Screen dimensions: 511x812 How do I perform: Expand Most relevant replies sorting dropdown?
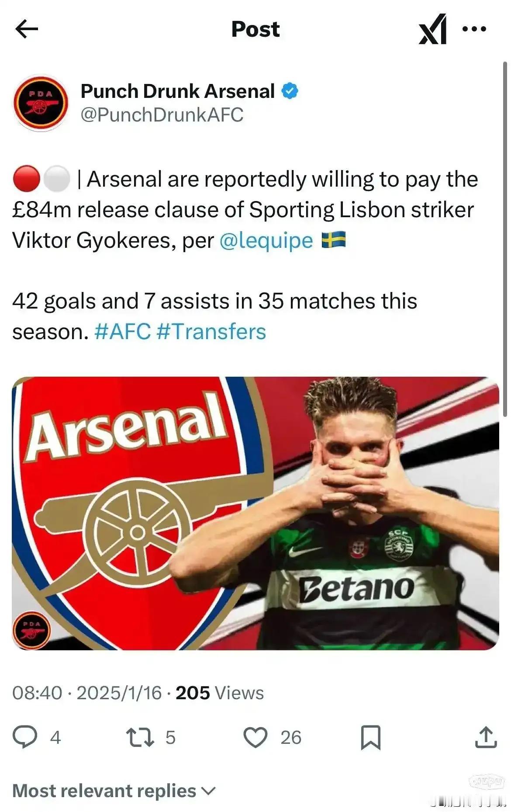point(114,791)
